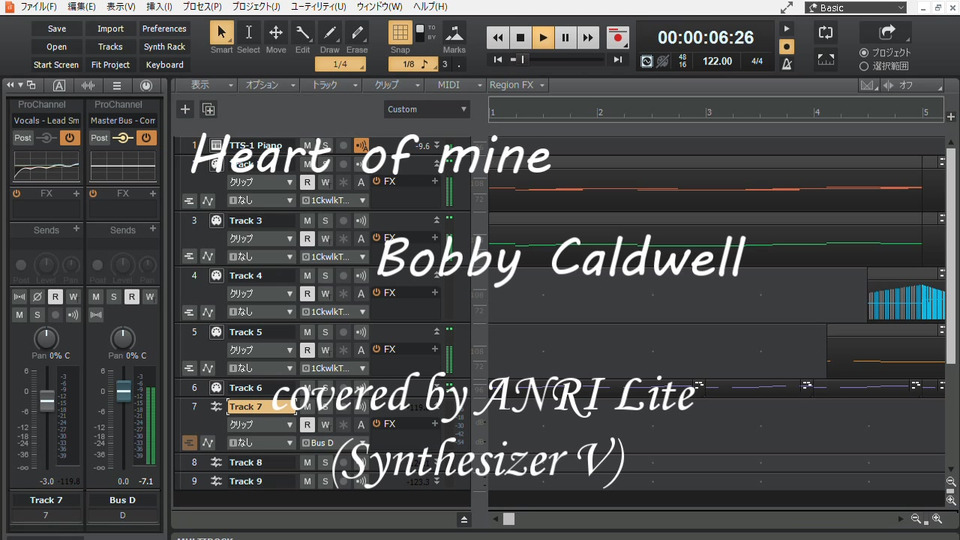Open the 編集(E) menu
This screenshot has width=960, height=540.
[x=81, y=7]
